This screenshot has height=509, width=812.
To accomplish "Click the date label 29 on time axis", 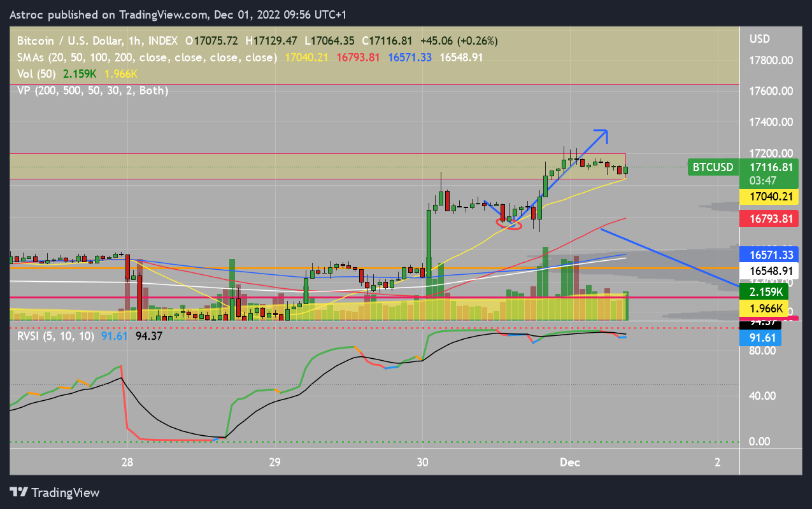I will pos(274,462).
